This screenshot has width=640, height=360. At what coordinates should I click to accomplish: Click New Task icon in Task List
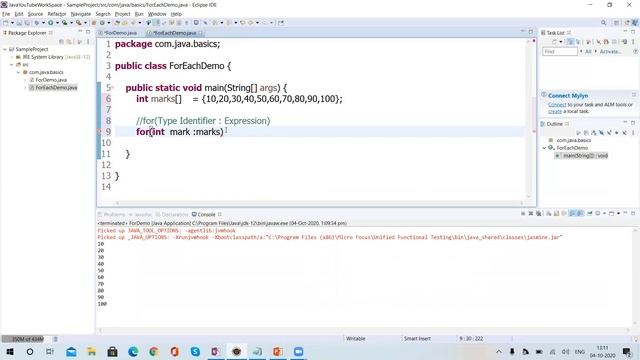pyautogui.click(x=554, y=42)
